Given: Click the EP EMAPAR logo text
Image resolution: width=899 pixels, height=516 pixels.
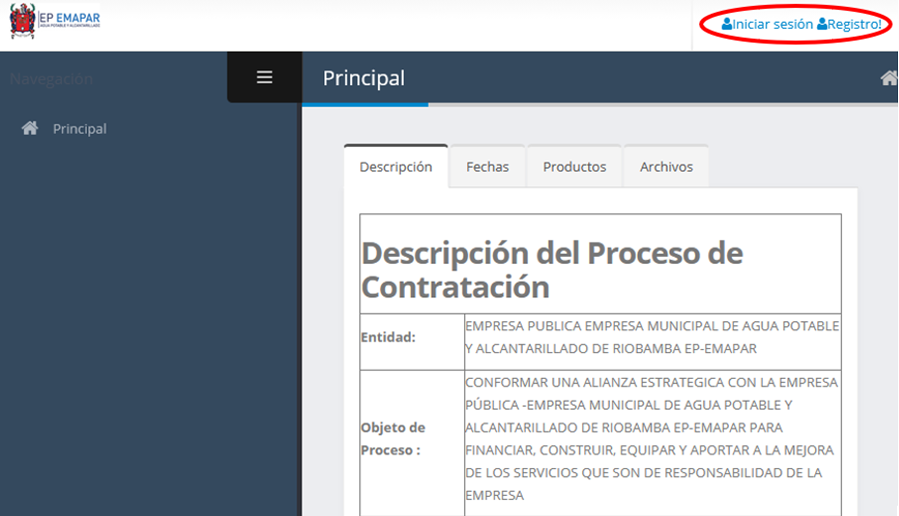Looking at the screenshot, I should click(69, 19).
